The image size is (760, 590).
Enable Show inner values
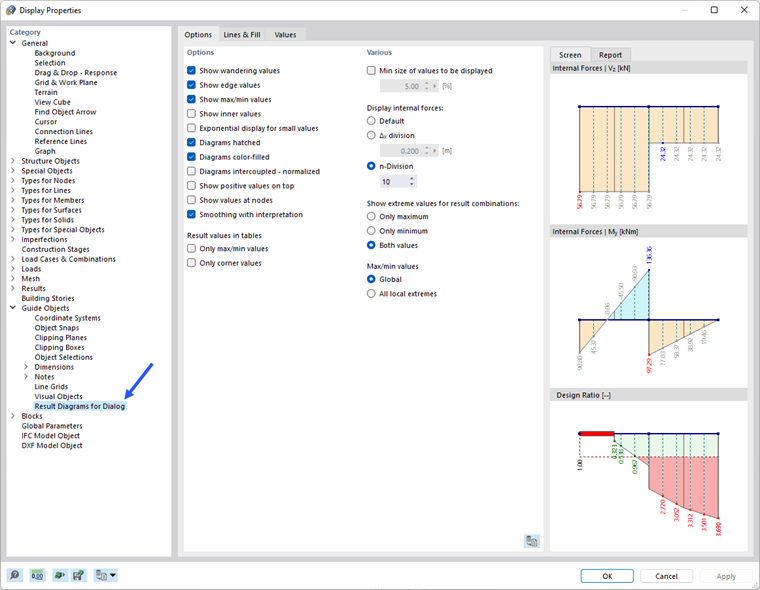coord(191,114)
